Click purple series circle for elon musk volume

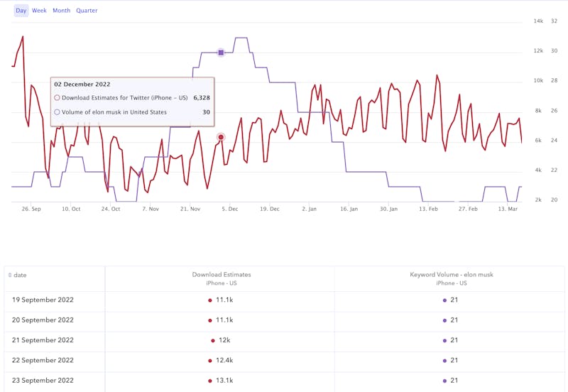click(x=57, y=111)
